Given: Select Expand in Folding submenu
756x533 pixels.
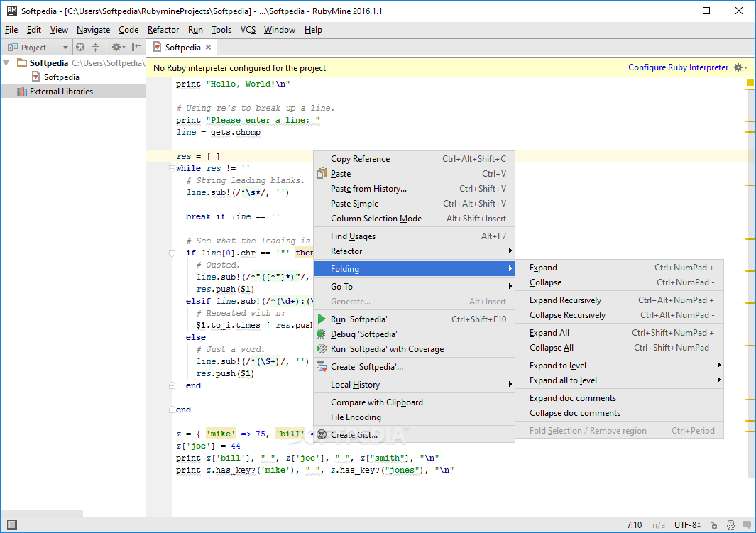Looking at the screenshot, I should point(620,267).
